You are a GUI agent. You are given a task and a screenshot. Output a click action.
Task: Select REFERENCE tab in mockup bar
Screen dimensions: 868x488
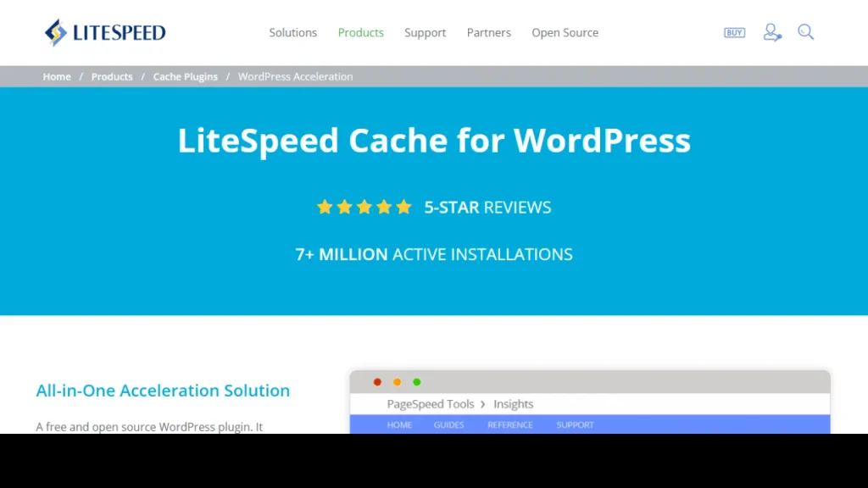[x=509, y=425]
